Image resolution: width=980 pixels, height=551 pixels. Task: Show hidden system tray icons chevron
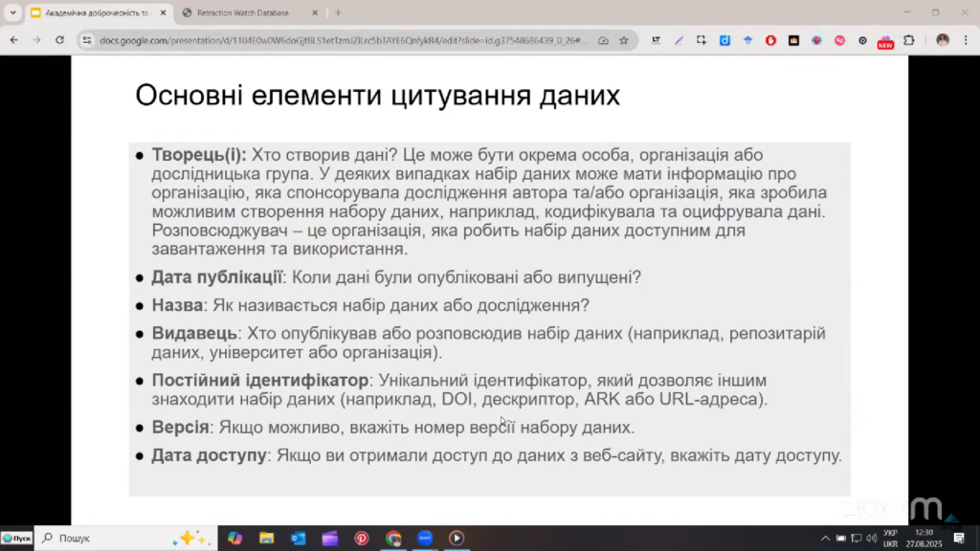(x=825, y=539)
